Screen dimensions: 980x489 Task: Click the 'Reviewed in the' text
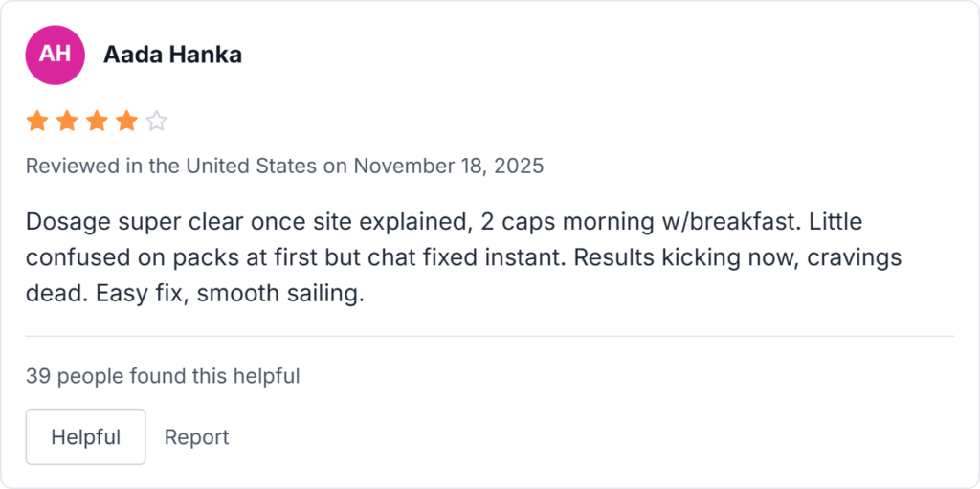[101, 166]
